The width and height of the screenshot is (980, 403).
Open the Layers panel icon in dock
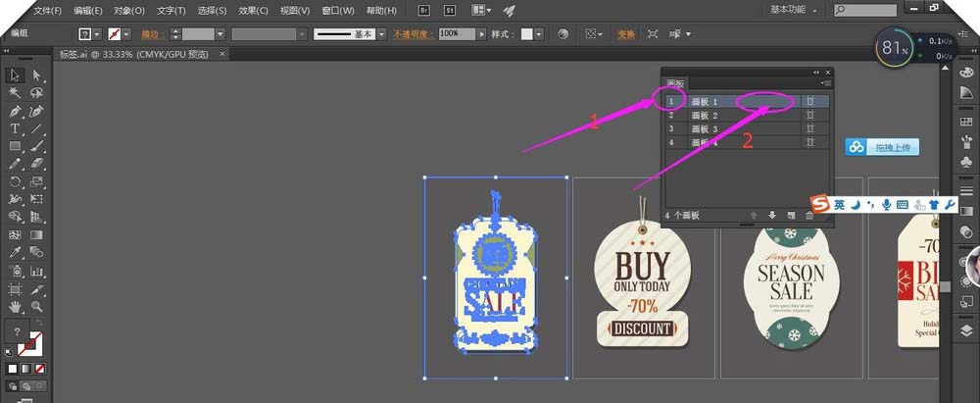(x=965, y=331)
